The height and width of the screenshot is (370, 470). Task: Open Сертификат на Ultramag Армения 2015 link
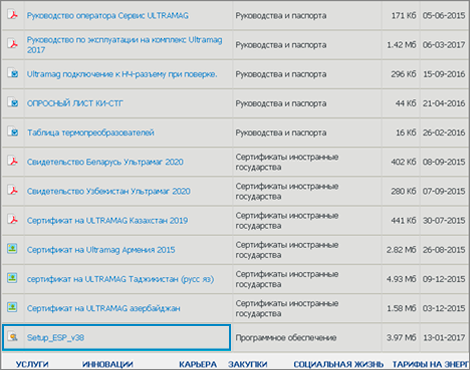tap(101, 250)
